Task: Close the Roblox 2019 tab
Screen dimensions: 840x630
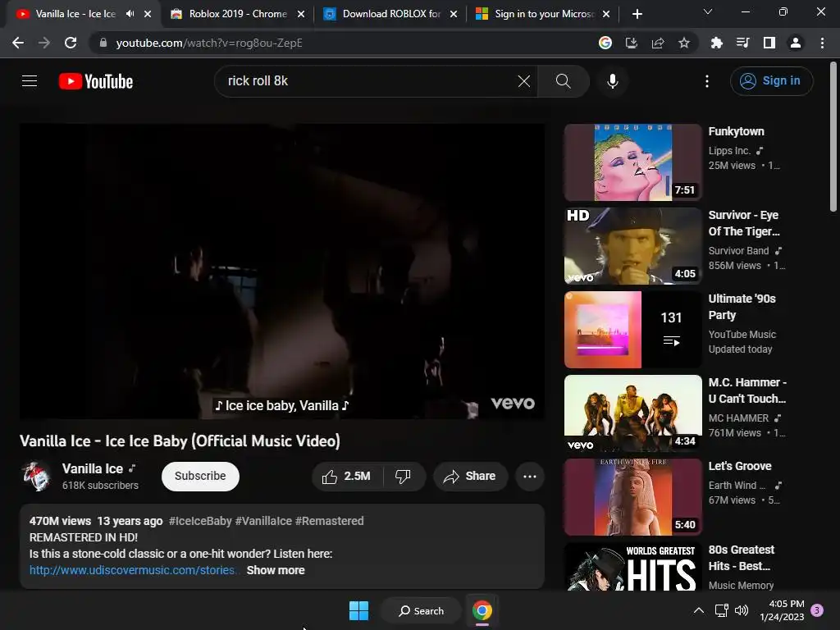Action: point(301,14)
